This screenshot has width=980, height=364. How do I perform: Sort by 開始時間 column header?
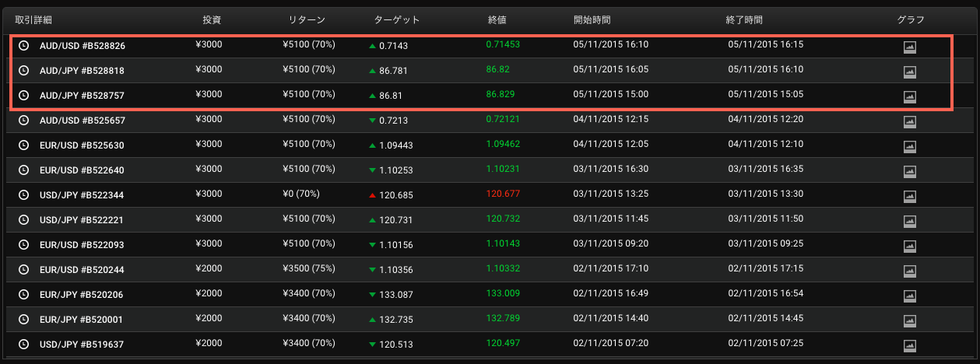(x=592, y=19)
